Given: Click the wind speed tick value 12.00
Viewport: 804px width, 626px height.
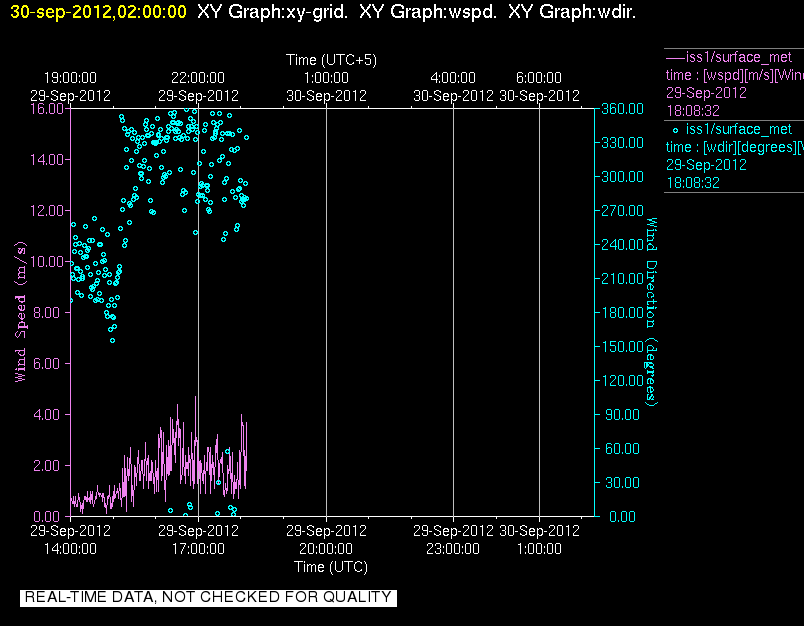Looking at the screenshot, I should tap(47, 211).
